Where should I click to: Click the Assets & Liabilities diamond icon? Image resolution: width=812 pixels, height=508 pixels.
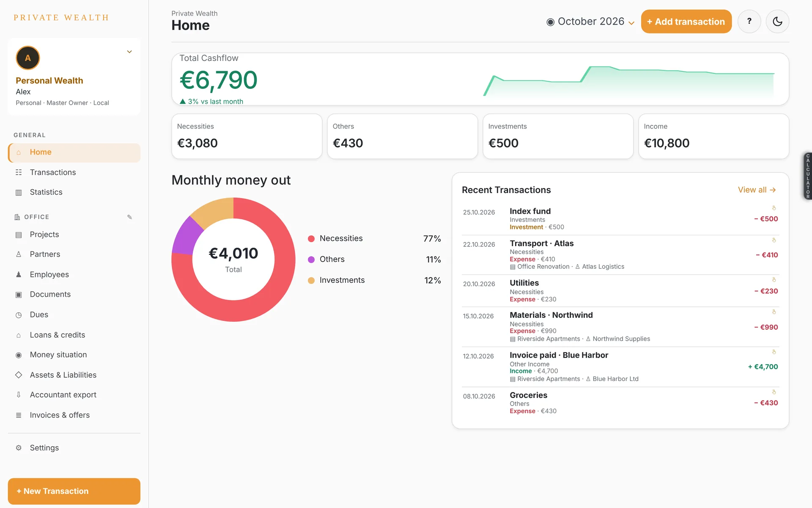coord(19,375)
